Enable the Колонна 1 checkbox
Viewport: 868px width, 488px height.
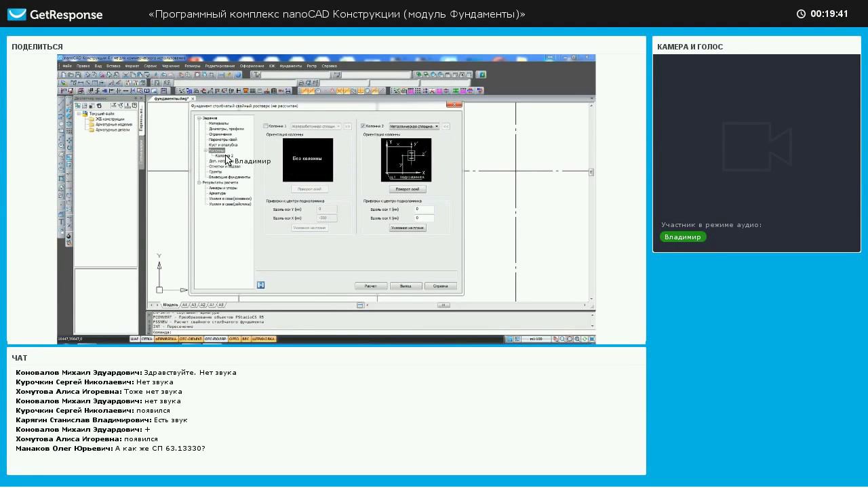(266, 126)
